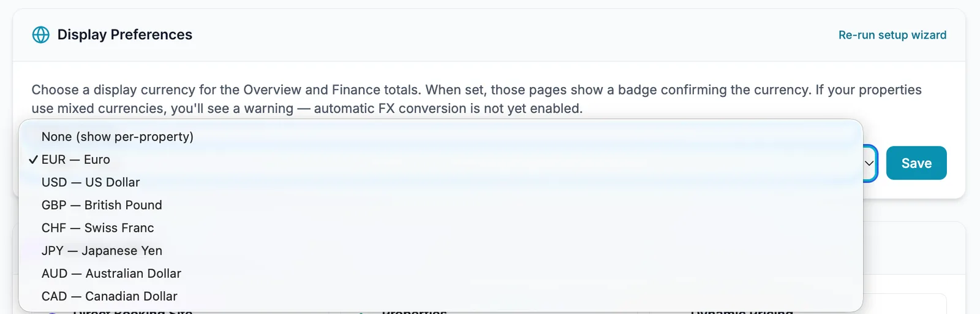
Task: Pick JPY — Japanese Yen option
Action: [x=440, y=250]
